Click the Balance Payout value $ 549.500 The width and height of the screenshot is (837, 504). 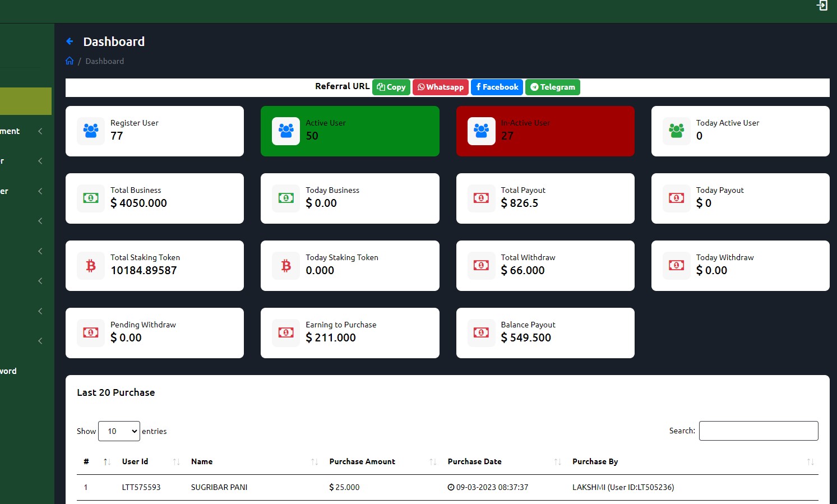[x=526, y=337]
